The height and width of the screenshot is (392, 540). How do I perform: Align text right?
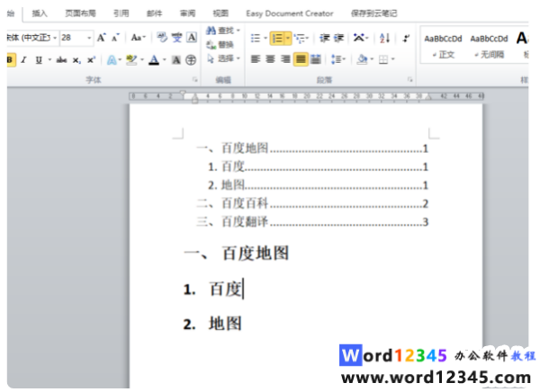coord(285,59)
